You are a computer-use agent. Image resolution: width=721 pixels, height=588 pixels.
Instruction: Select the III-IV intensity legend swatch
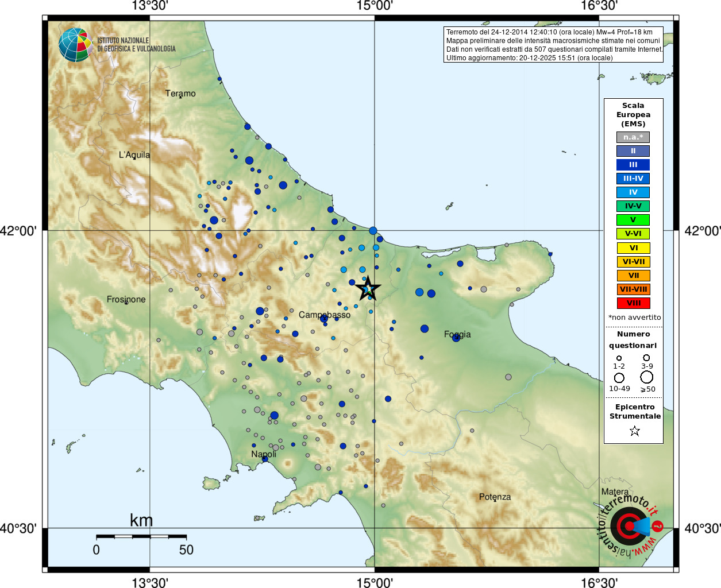[x=633, y=179]
